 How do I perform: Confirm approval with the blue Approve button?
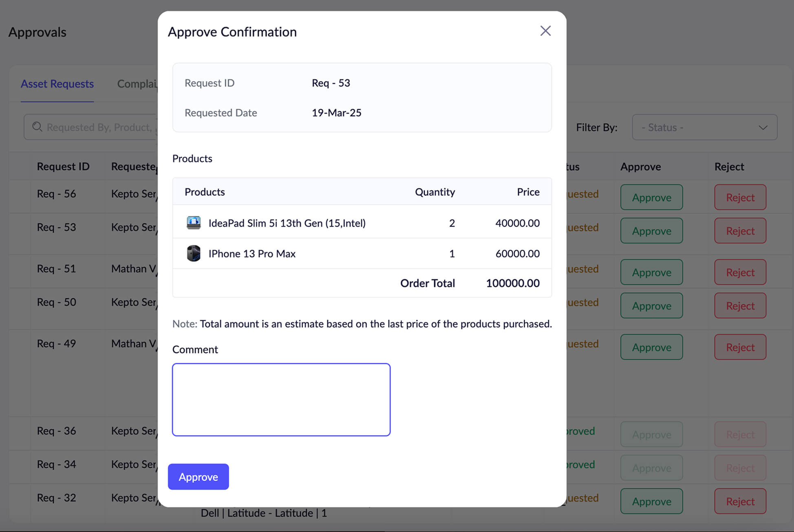point(198,477)
